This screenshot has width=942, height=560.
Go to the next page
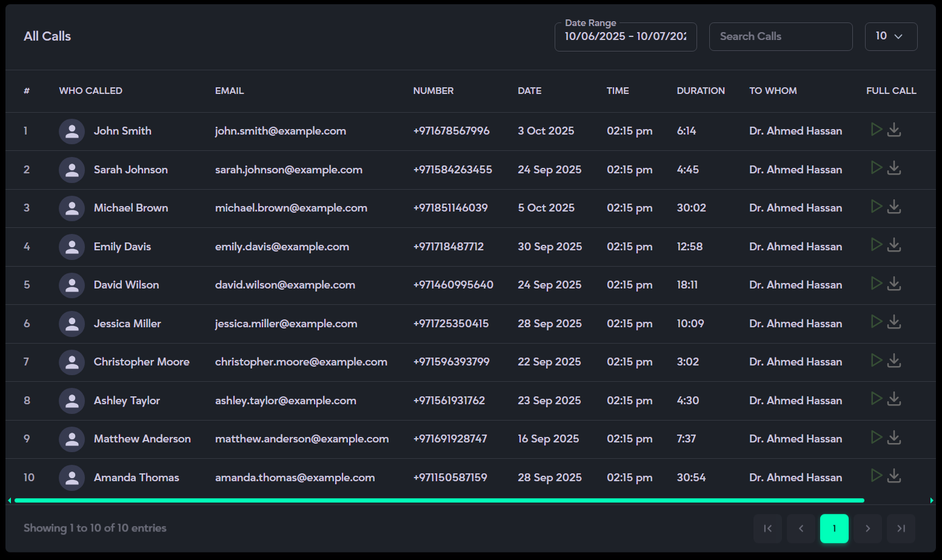(867, 528)
